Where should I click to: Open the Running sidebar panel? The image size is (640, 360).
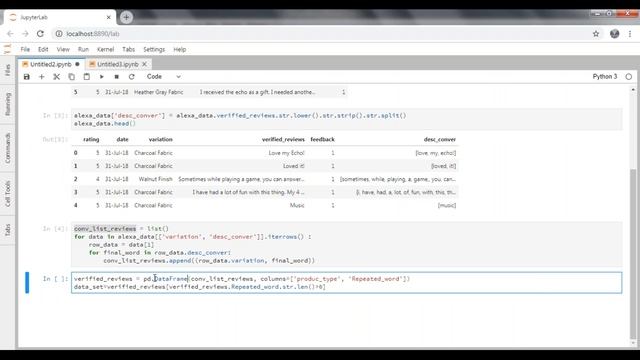tap(7, 104)
